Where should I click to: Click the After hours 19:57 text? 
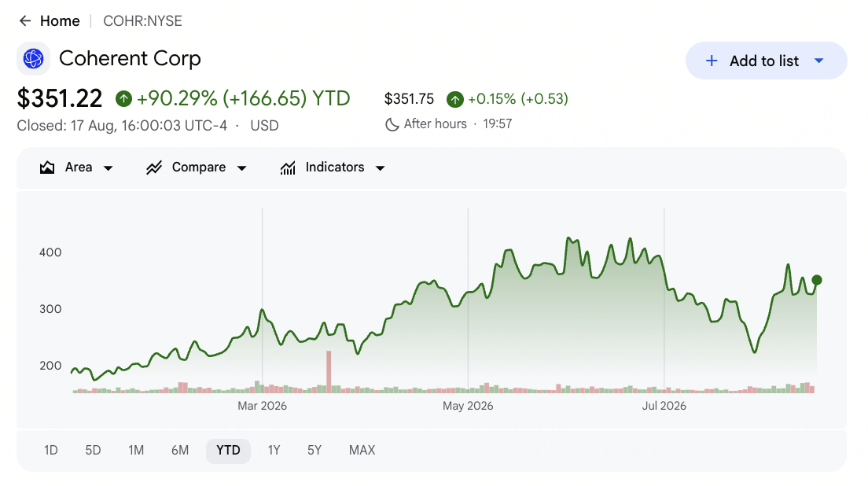(458, 124)
